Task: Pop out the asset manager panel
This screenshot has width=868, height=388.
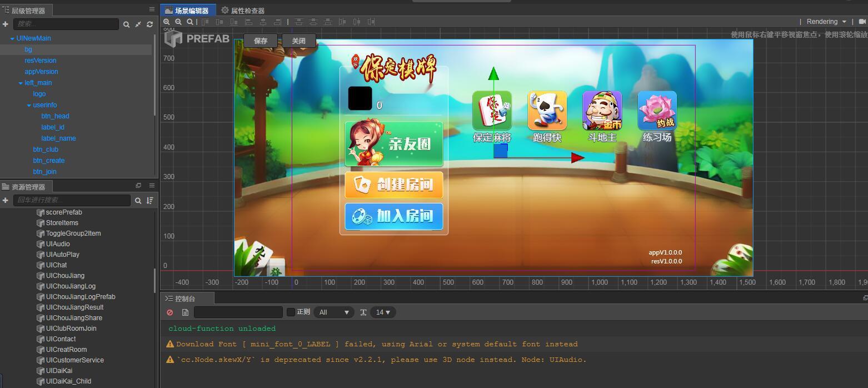Action: coord(138,186)
